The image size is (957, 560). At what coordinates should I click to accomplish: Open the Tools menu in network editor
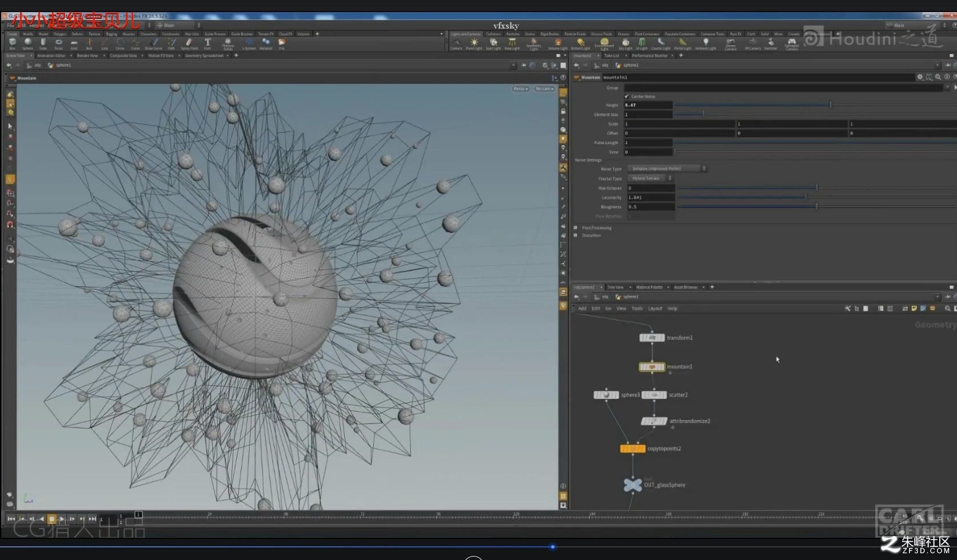(637, 309)
